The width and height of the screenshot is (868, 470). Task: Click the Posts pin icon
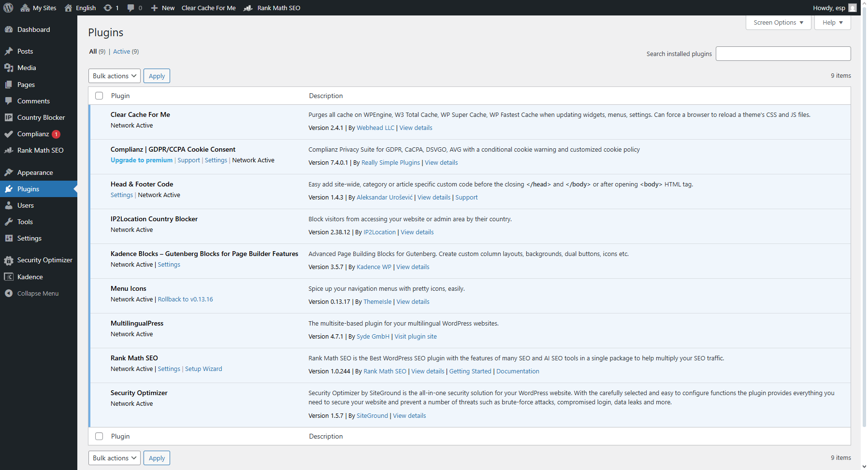(x=9, y=51)
